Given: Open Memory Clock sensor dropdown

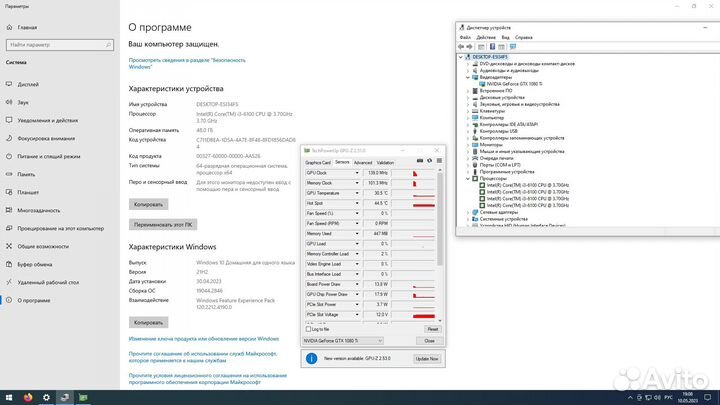Looking at the screenshot, I should point(357,183).
